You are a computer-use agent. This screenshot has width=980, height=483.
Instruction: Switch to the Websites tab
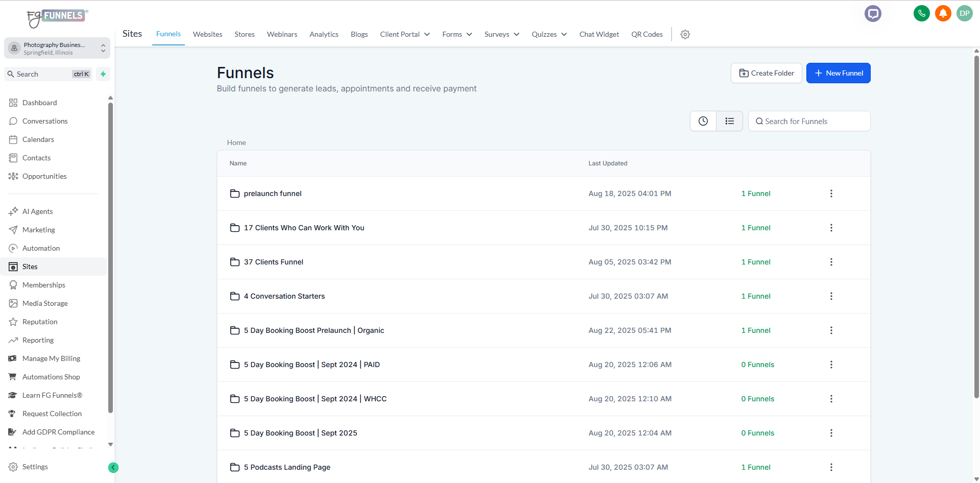207,34
